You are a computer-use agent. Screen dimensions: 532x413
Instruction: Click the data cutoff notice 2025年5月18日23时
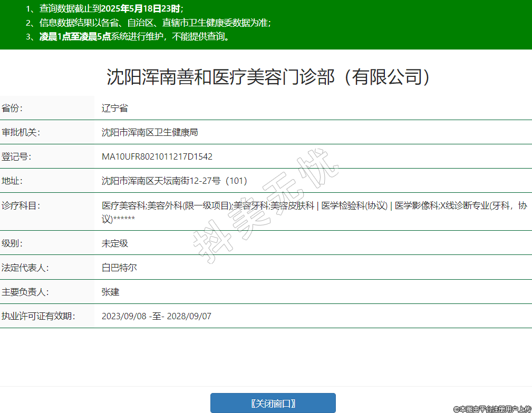pos(144,9)
